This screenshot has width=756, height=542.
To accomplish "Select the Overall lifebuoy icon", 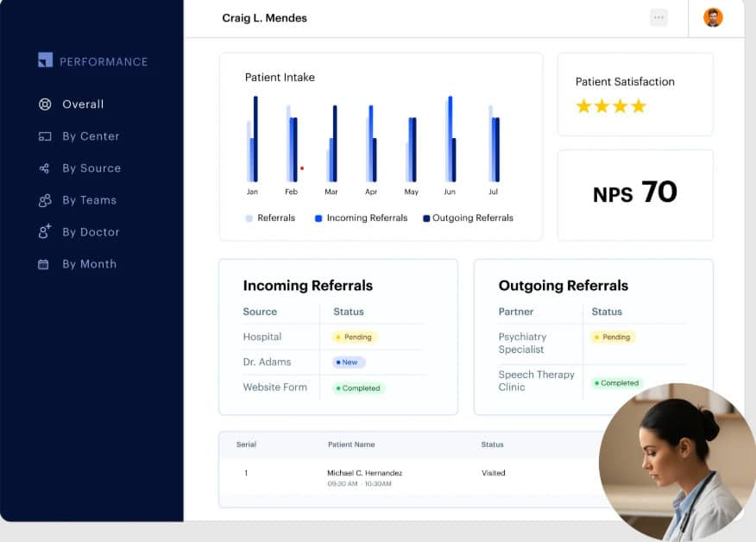I will [45, 104].
